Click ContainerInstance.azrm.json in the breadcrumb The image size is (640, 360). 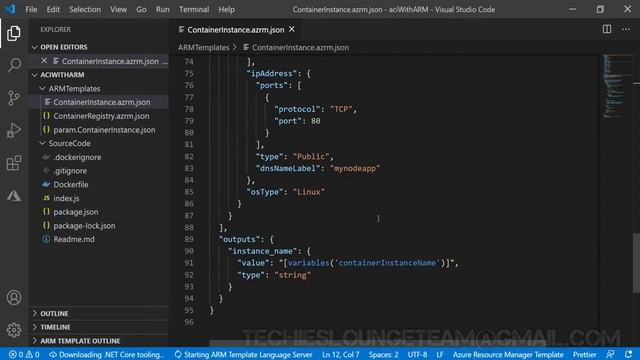tap(296, 47)
